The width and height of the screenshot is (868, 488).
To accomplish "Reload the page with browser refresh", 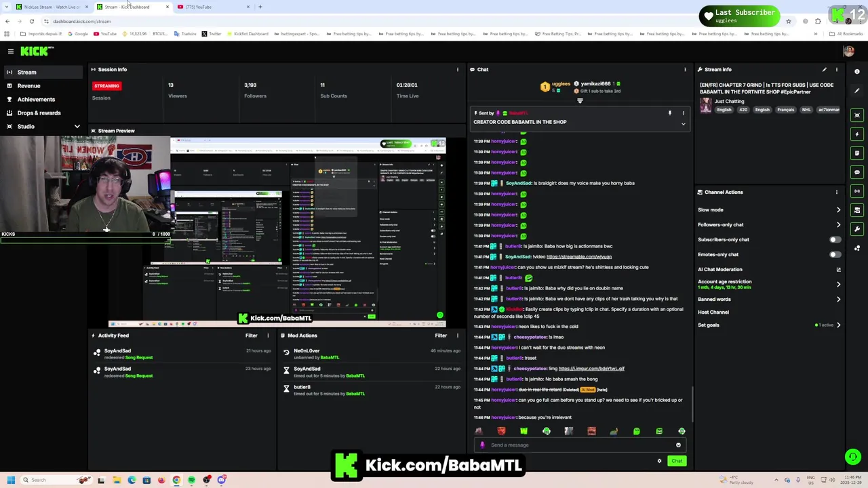I will pos(31,21).
